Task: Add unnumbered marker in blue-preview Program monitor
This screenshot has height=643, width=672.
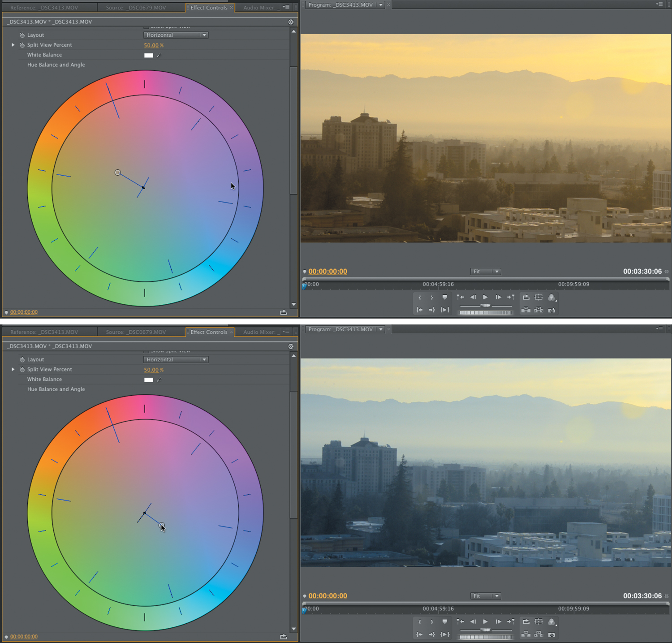Action: point(445,621)
